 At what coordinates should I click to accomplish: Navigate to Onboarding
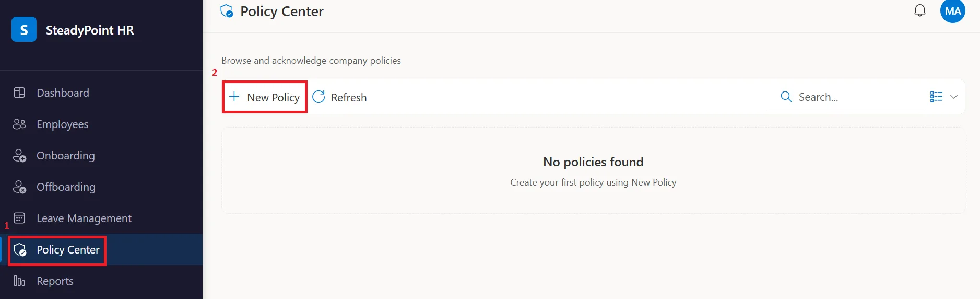(x=101, y=155)
